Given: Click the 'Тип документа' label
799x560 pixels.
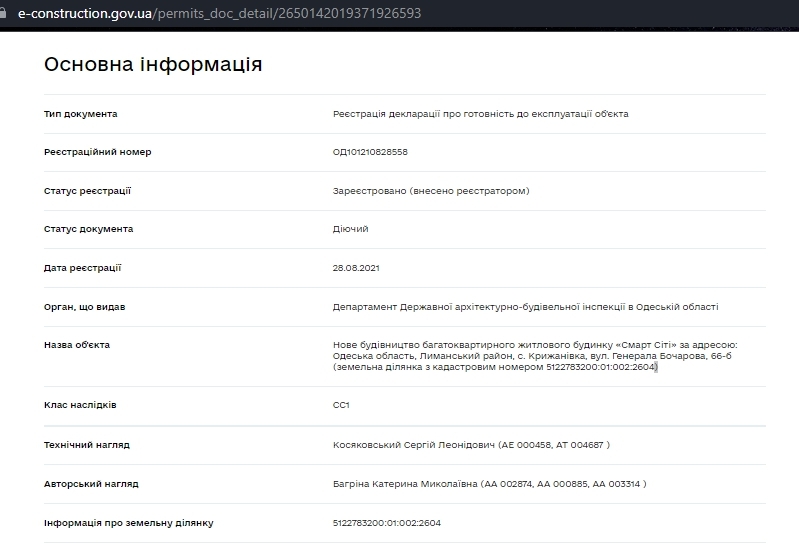Looking at the screenshot, I should pos(81,114).
